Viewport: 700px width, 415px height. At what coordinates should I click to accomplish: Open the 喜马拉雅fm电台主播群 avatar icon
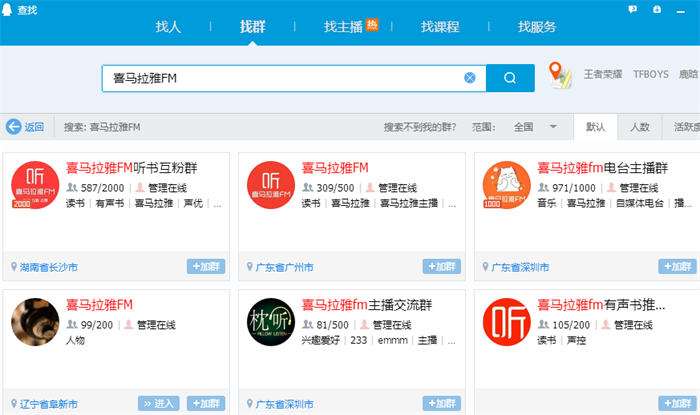click(507, 185)
